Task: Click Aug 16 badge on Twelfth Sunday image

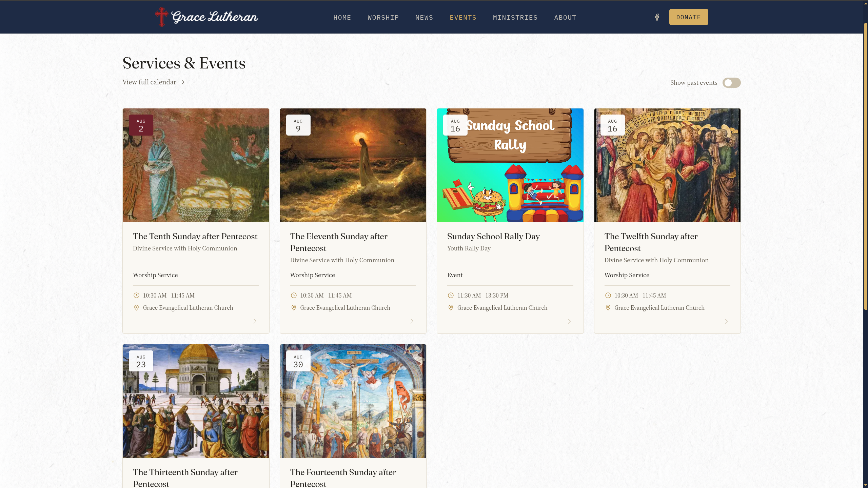Action: [x=612, y=125]
